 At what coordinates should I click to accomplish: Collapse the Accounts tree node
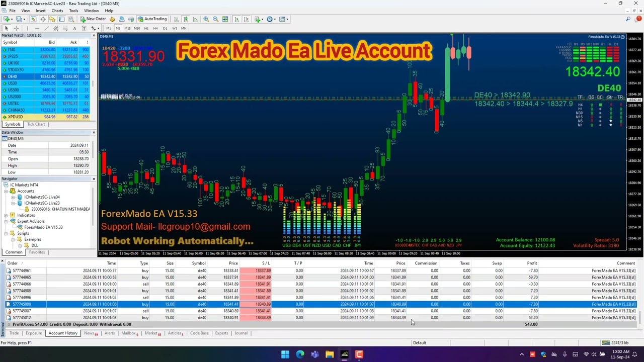point(6,191)
